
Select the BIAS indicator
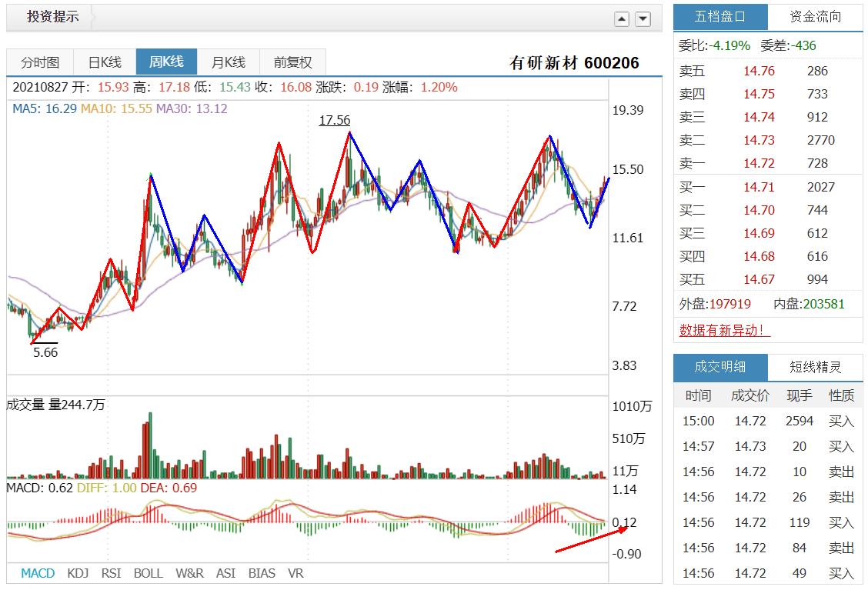pos(262,573)
